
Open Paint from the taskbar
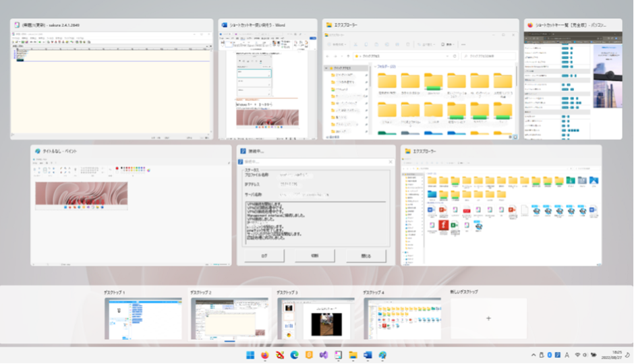pos(382,355)
